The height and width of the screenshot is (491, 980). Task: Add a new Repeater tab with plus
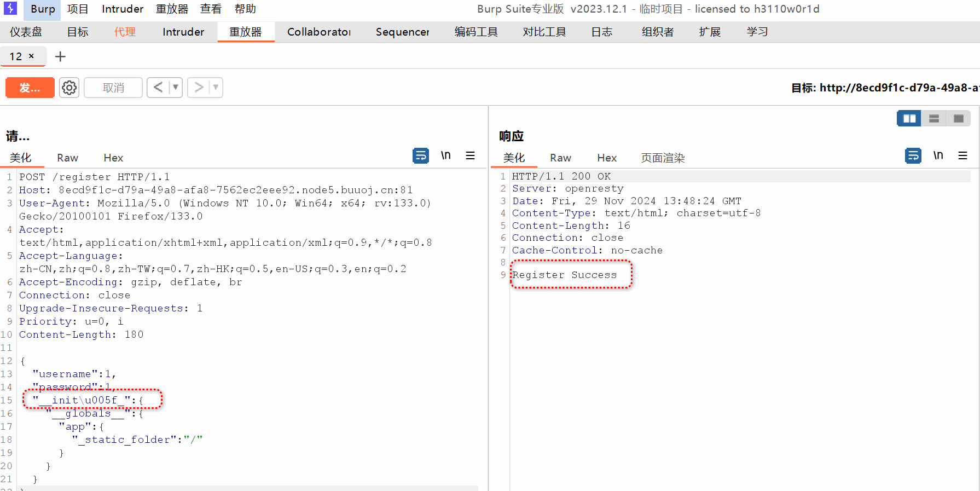tap(60, 56)
